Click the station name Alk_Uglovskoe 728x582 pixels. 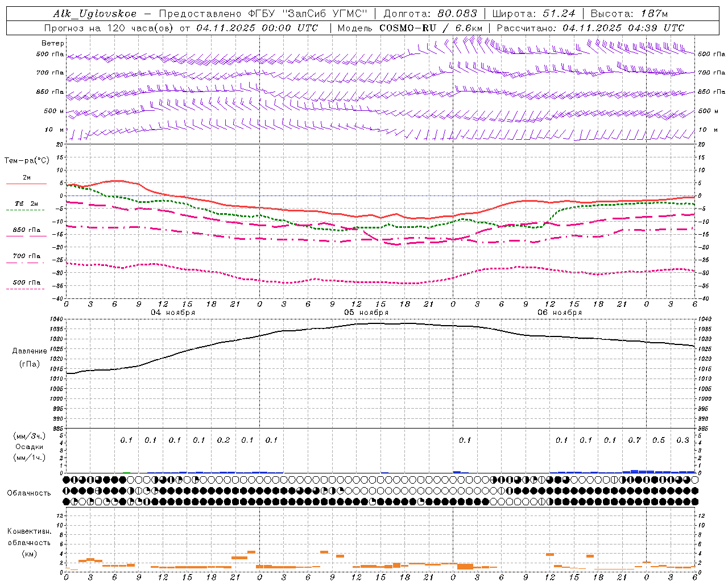pyautogui.click(x=95, y=14)
